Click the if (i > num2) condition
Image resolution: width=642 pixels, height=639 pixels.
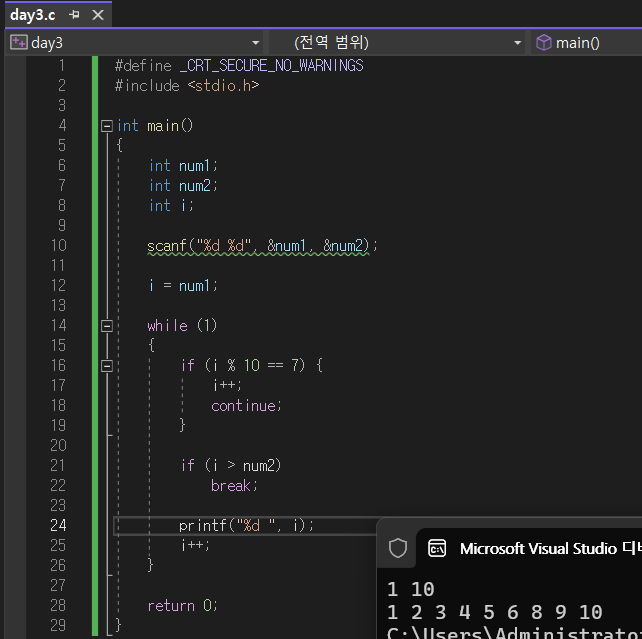click(x=231, y=465)
